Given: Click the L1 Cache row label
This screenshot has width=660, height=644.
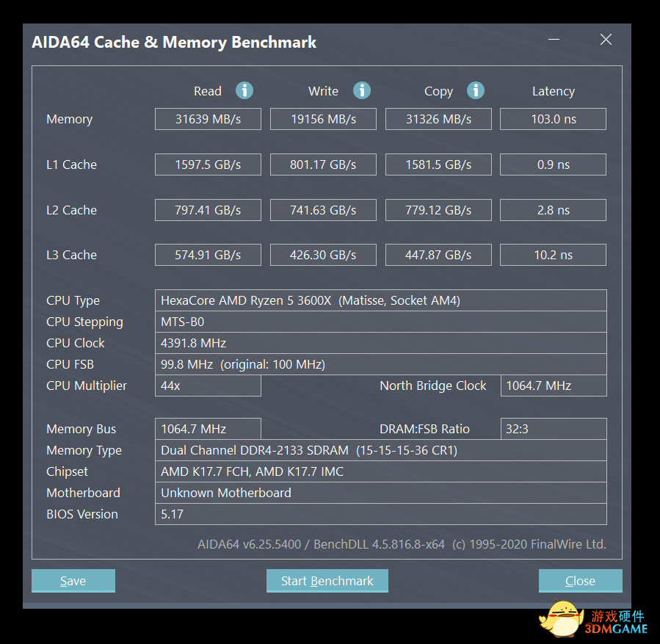Looking at the screenshot, I should pyautogui.click(x=71, y=164).
